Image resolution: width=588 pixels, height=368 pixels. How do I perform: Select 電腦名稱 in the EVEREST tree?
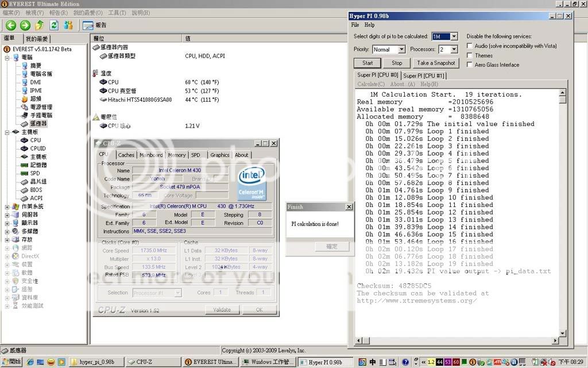coord(41,74)
